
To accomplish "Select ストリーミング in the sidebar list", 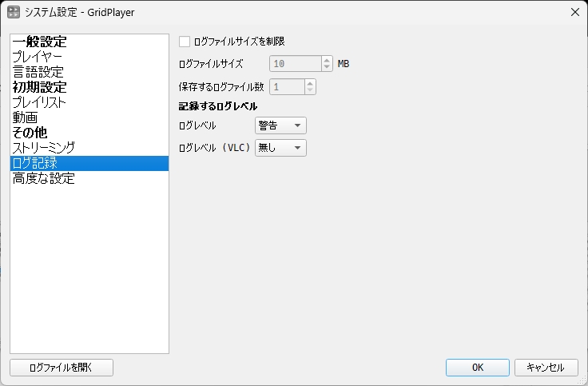I will tap(44, 148).
